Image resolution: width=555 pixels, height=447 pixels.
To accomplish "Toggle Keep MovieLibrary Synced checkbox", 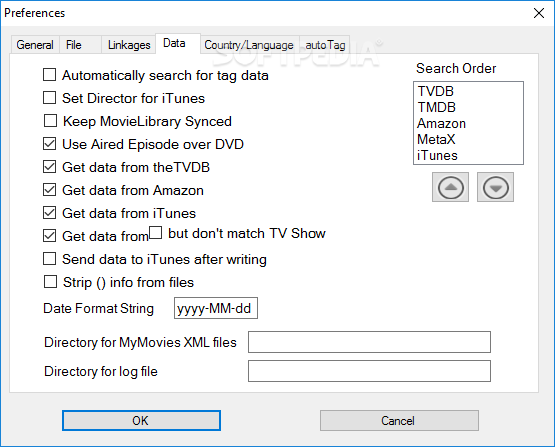I will [x=50, y=121].
